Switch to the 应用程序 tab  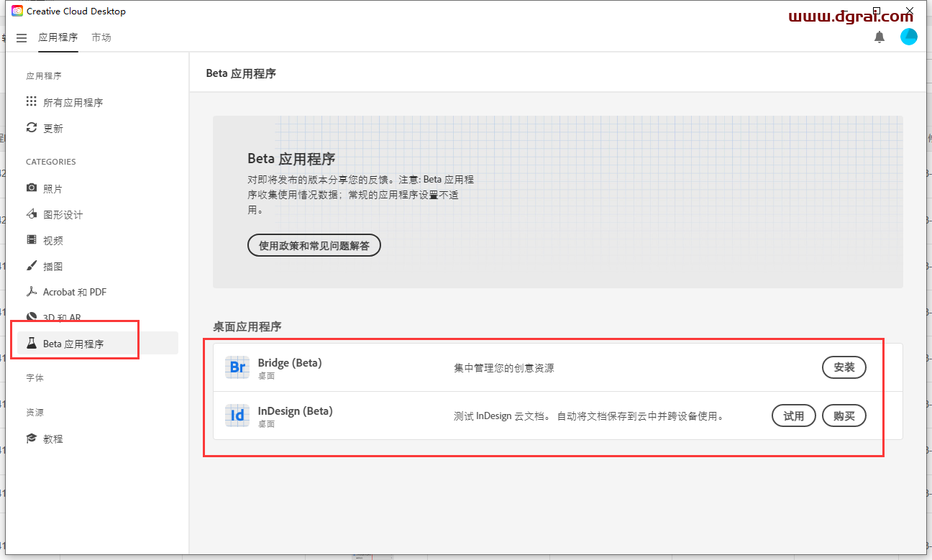58,37
